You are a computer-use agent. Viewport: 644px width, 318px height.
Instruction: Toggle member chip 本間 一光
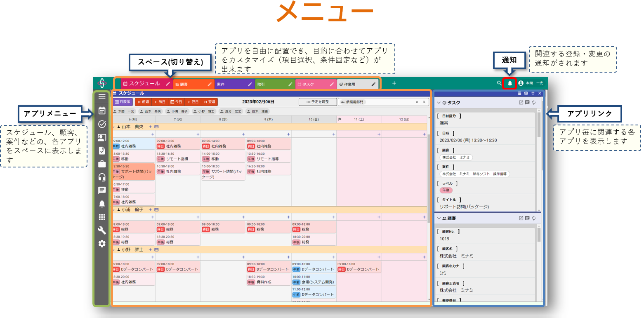pyautogui.click(x=124, y=111)
